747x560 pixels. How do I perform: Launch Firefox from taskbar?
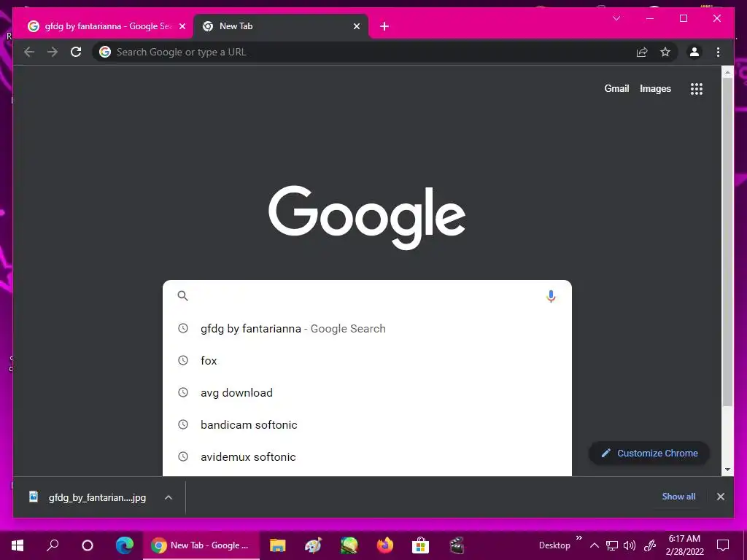(x=385, y=545)
